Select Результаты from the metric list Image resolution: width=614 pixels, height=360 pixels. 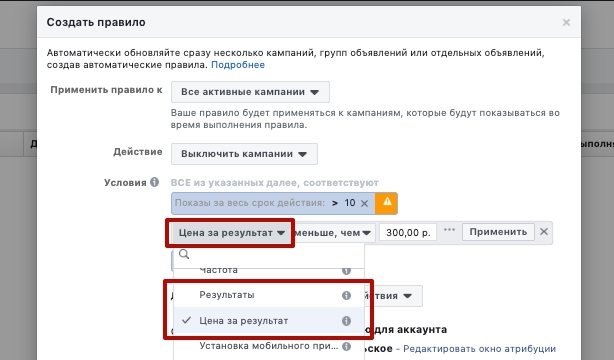(269, 295)
